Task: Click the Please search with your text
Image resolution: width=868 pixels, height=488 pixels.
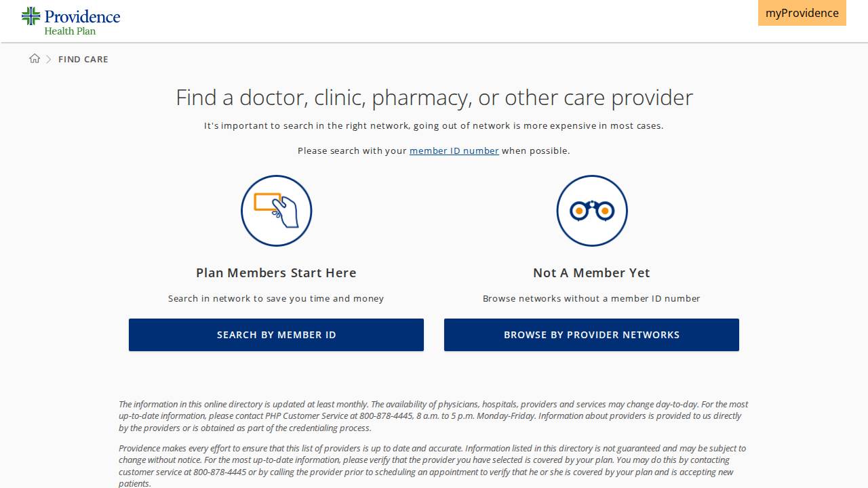Action: [352, 150]
